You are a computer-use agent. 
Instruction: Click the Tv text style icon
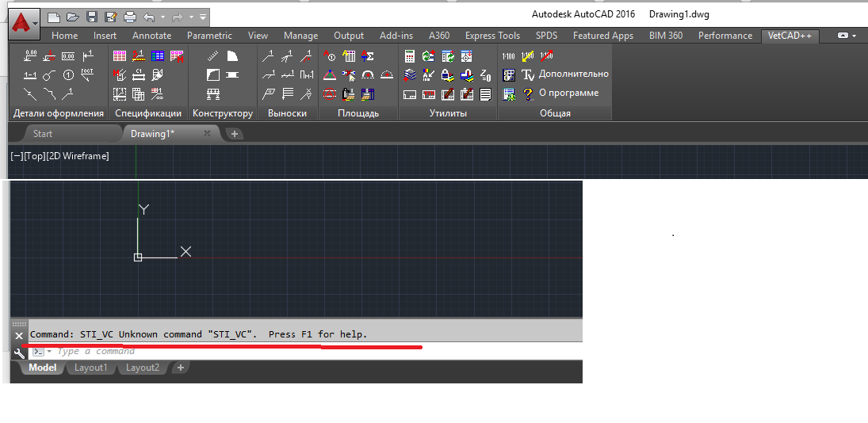click(528, 74)
